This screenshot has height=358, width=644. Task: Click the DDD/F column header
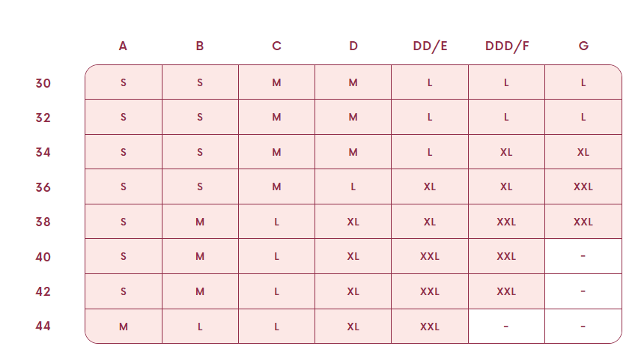click(507, 46)
